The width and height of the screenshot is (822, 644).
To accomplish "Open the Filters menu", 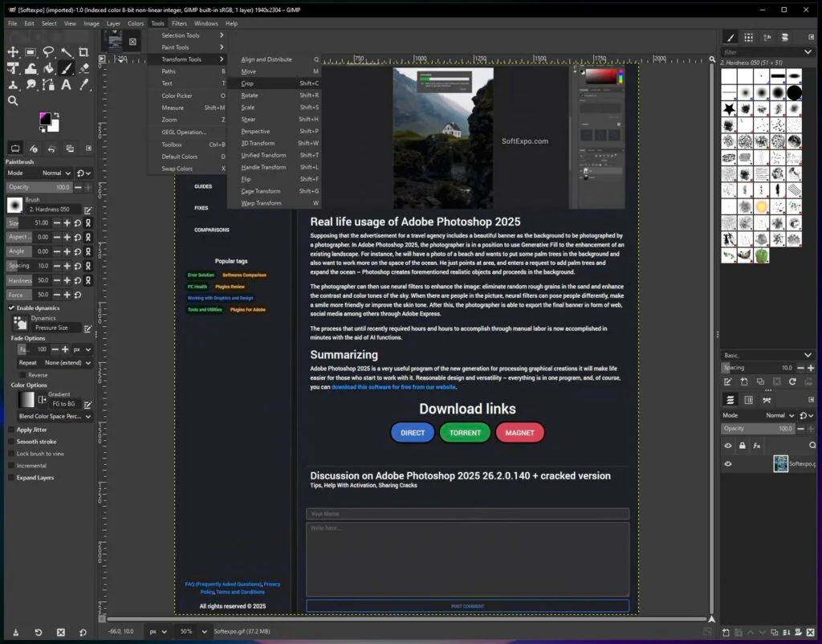I will click(178, 23).
